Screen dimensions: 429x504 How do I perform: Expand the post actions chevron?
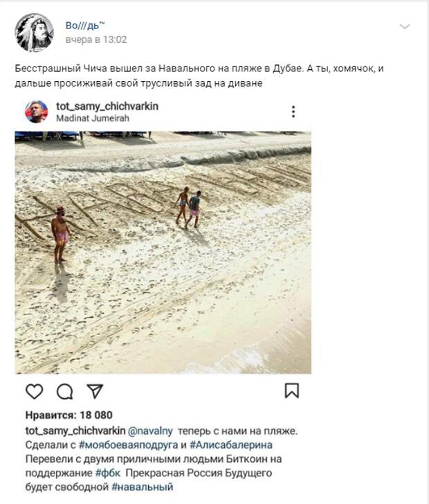[x=405, y=26]
